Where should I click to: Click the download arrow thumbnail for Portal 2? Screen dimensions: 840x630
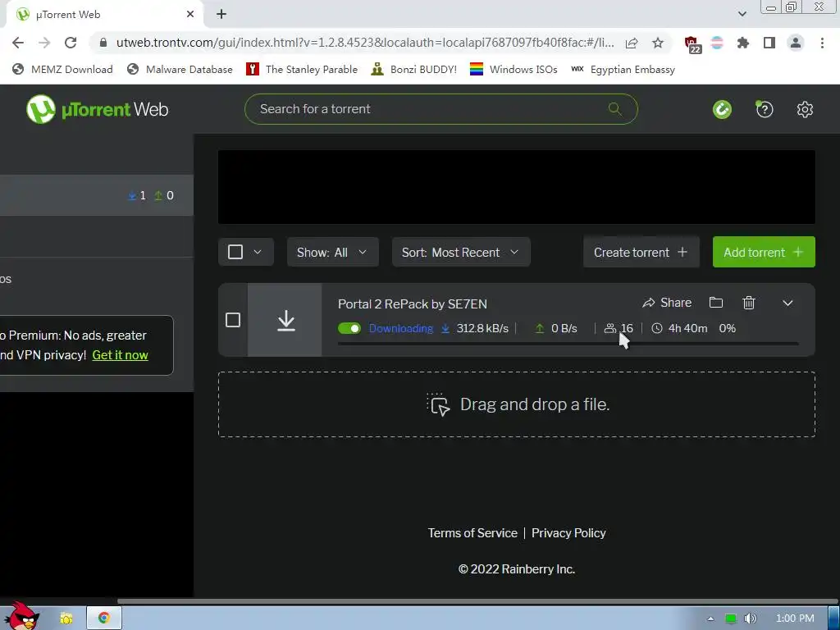[x=285, y=320]
